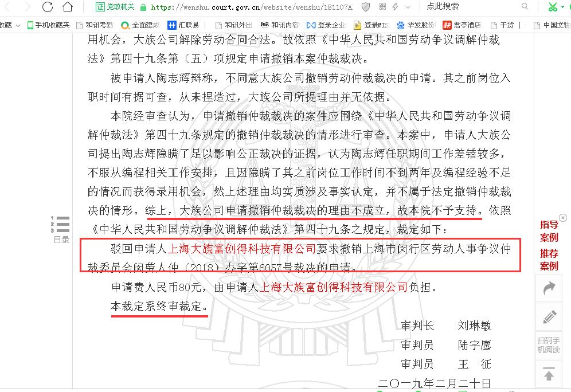Image resolution: width=571 pixels, height=392 pixels.
Task: Open the 中国文物 bookmark
Action: [x=552, y=25]
